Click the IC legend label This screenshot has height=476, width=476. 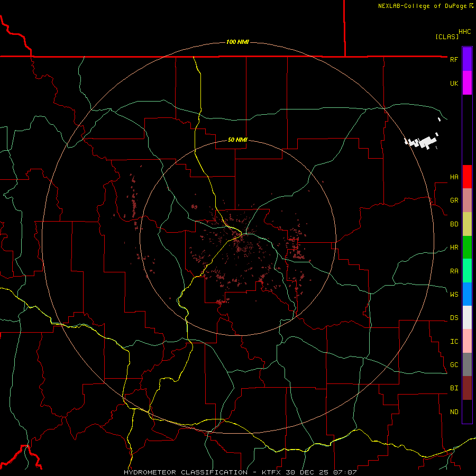[454, 342]
